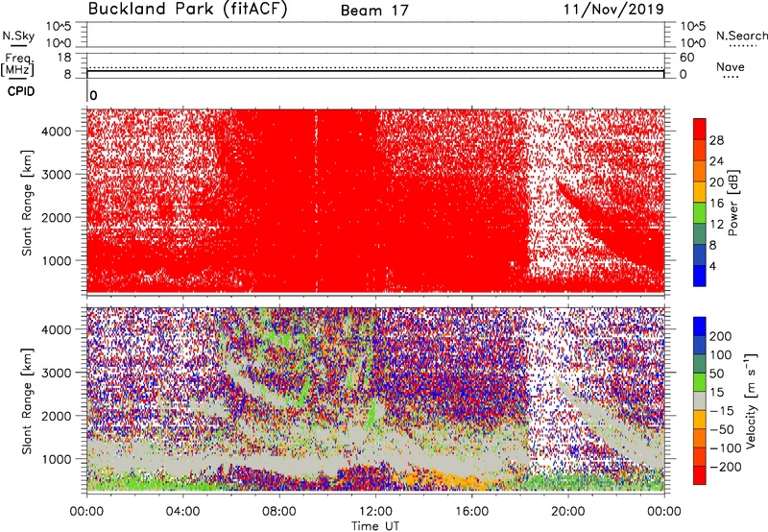This screenshot has height=532, width=768.
Task: Click the -100 tick on velocity colorbar
Action: pos(725,448)
